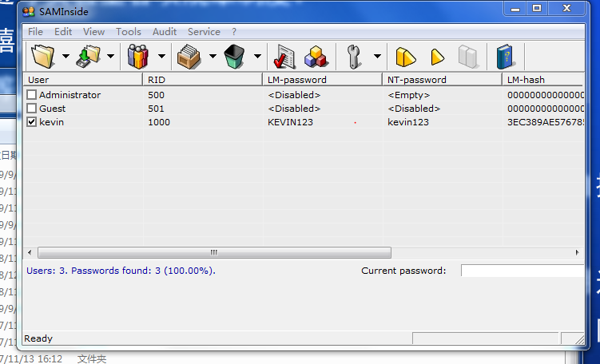The image size is (600, 364).
Task: Open file with the folder icon
Action: (43, 57)
